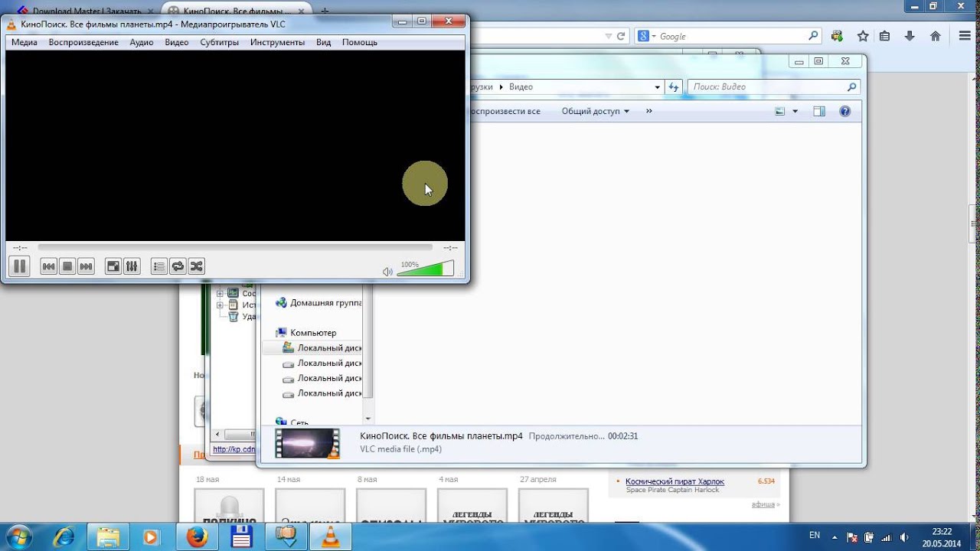Adjust the VLC volume slider
Image resolution: width=980 pixels, height=551 pixels.
tap(426, 269)
